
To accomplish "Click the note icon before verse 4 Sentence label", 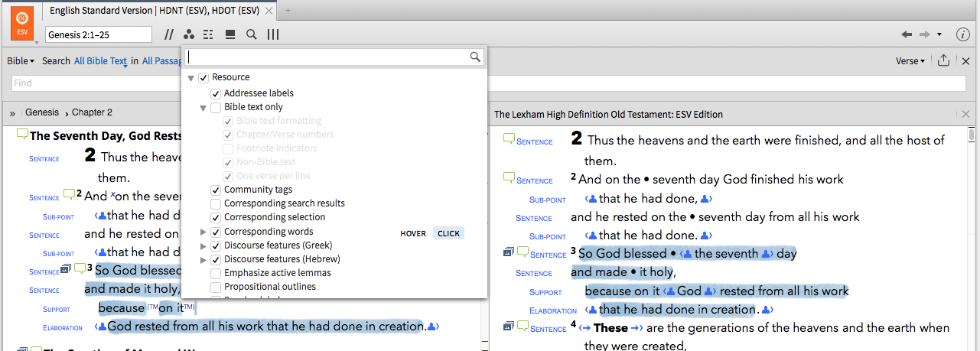I will [523, 327].
